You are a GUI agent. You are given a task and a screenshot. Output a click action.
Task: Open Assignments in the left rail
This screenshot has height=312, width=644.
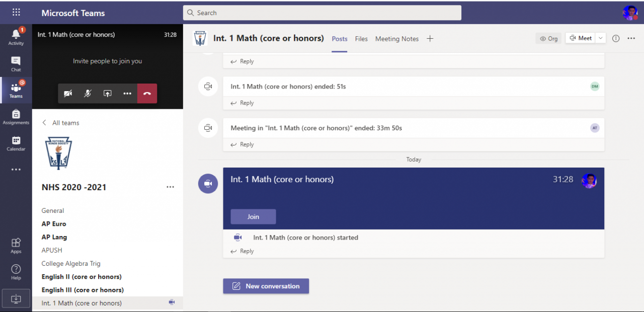click(16, 117)
